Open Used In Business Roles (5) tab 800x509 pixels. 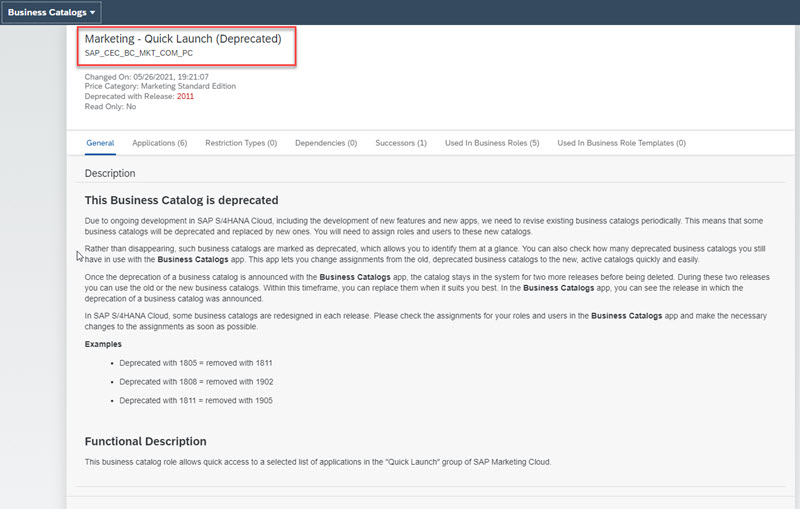pyautogui.click(x=492, y=143)
